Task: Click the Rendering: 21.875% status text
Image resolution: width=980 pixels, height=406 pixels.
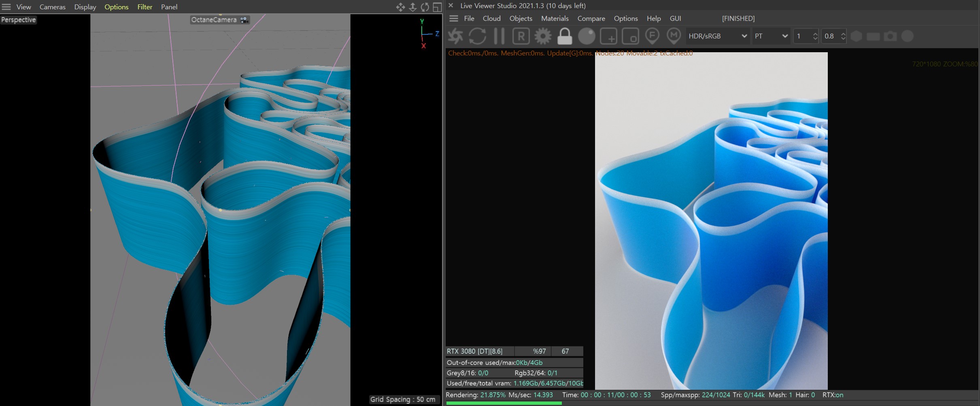Action: (x=476, y=395)
